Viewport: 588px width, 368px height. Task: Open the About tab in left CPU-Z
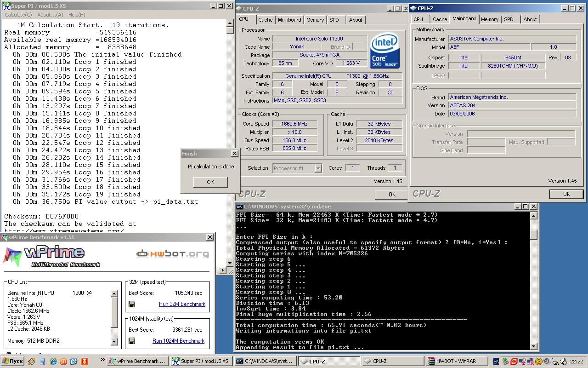point(356,20)
